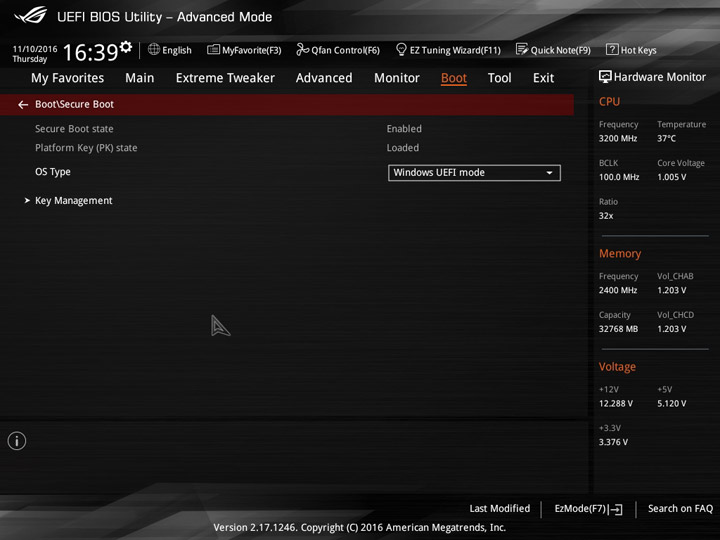This screenshot has width=720, height=540.
Task: Click the 1.005 V core voltage value
Action: pyautogui.click(x=671, y=177)
